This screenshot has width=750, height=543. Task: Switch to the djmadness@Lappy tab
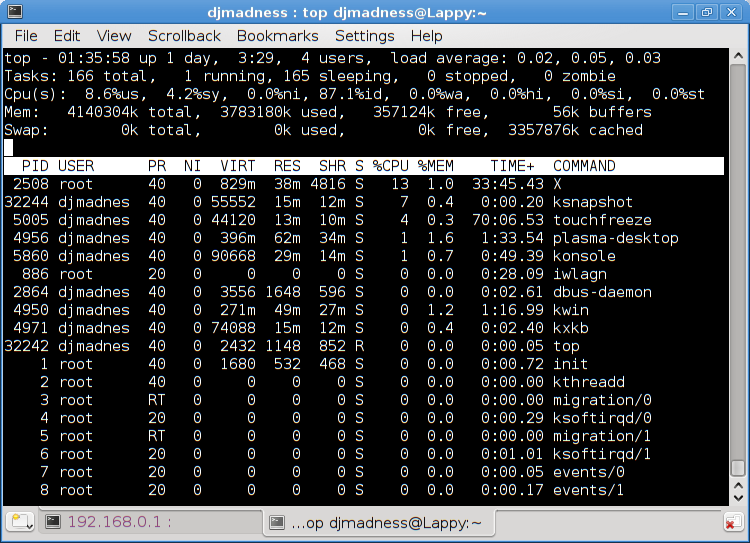click(379, 522)
